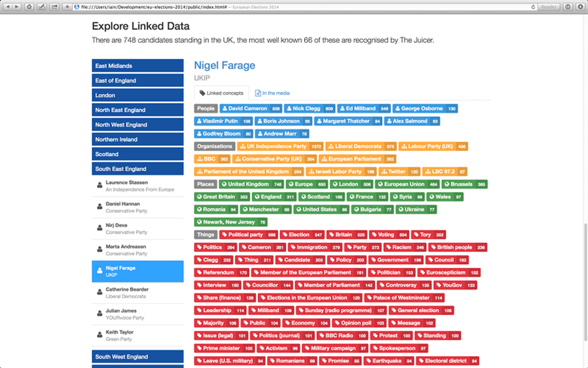Click the page's vertical scrollbar thumb
This screenshot has width=588, height=368.
[585, 284]
